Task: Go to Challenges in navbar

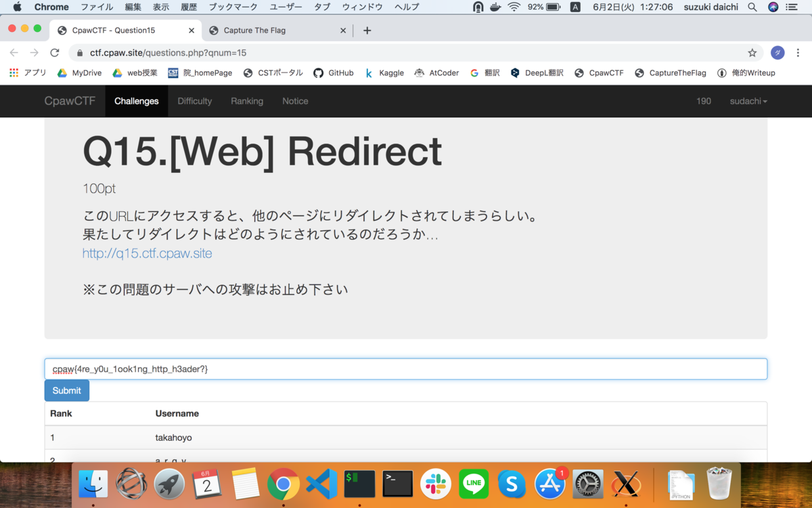Action: point(137,101)
